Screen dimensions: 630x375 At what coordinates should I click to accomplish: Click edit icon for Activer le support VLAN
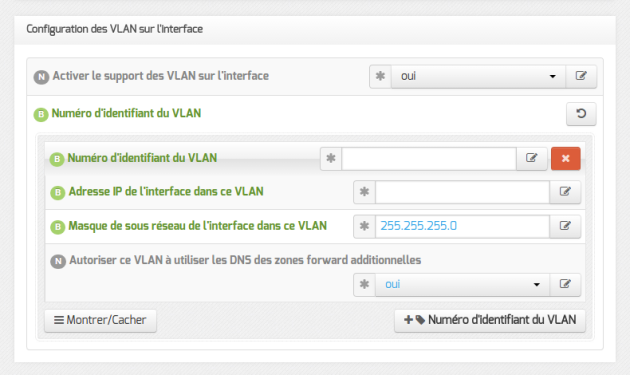coord(581,76)
